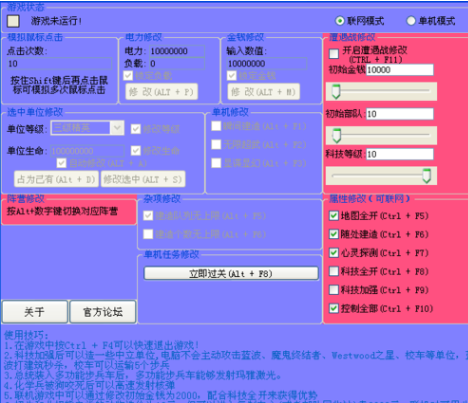Viewport: 468px width, 403px height.
Task: Click the 修改选中(ALT + S) button
Action: click(x=143, y=179)
